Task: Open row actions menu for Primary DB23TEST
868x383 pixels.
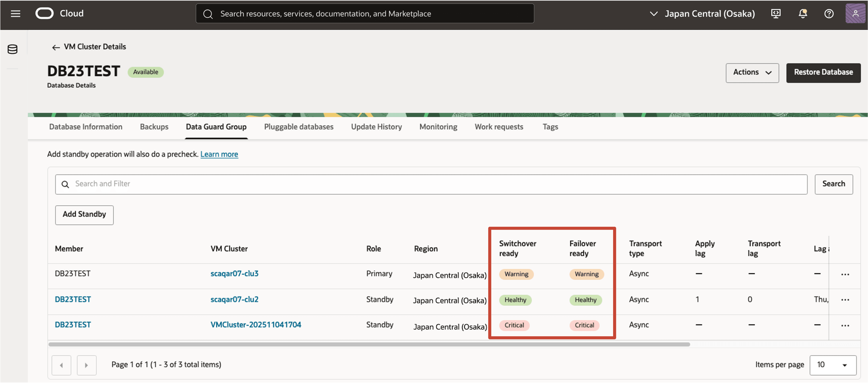Action: point(845,274)
